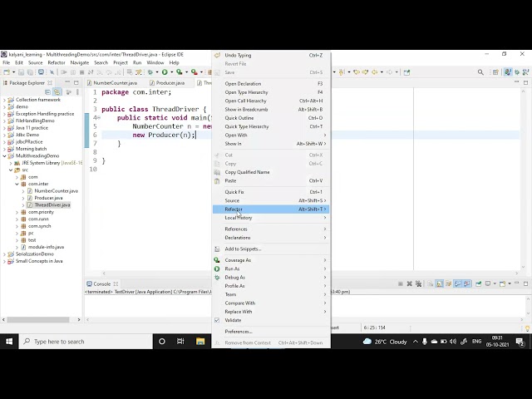Collapse the com.inter package node

(17, 184)
